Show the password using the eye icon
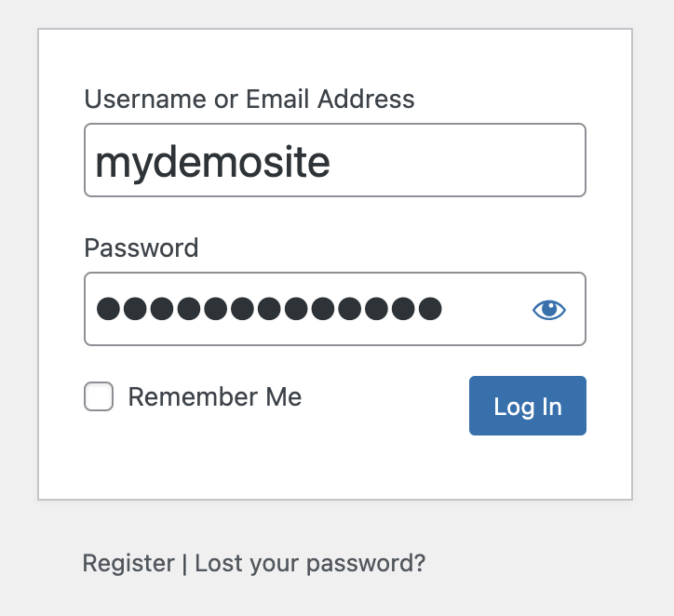The width and height of the screenshot is (674, 616). pos(549,309)
